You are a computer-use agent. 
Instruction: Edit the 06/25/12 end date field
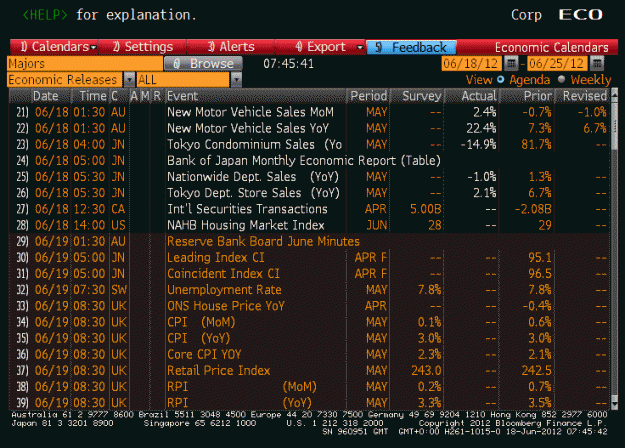[x=557, y=63]
